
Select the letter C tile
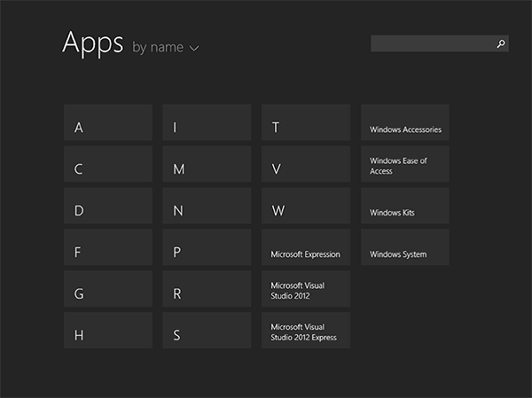pyautogui.click(x=108, y=164)
